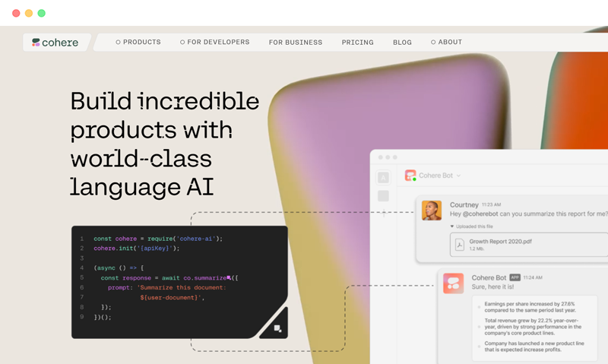Expand the Products menu
This screenshot has width=608, height=364.
(138, 43)
